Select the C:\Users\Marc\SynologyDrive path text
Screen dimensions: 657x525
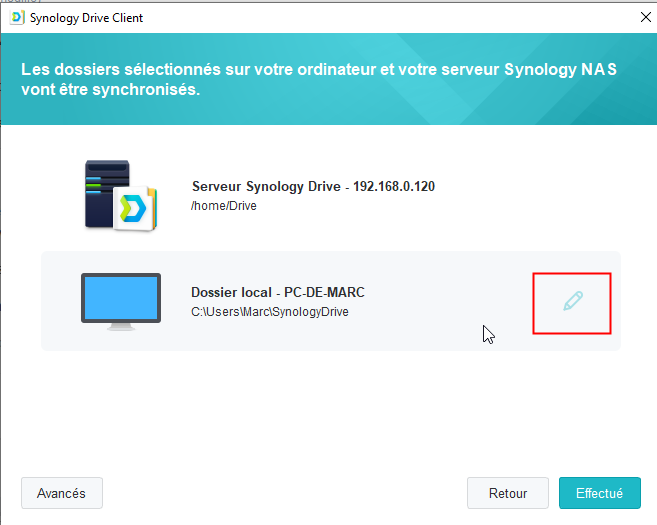point(270,312)
